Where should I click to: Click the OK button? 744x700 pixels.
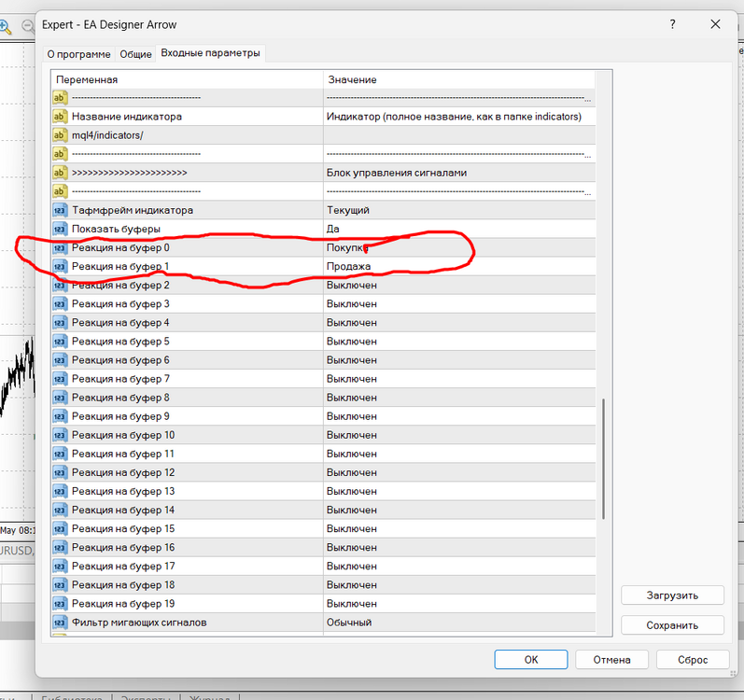[x=531, y=660]
